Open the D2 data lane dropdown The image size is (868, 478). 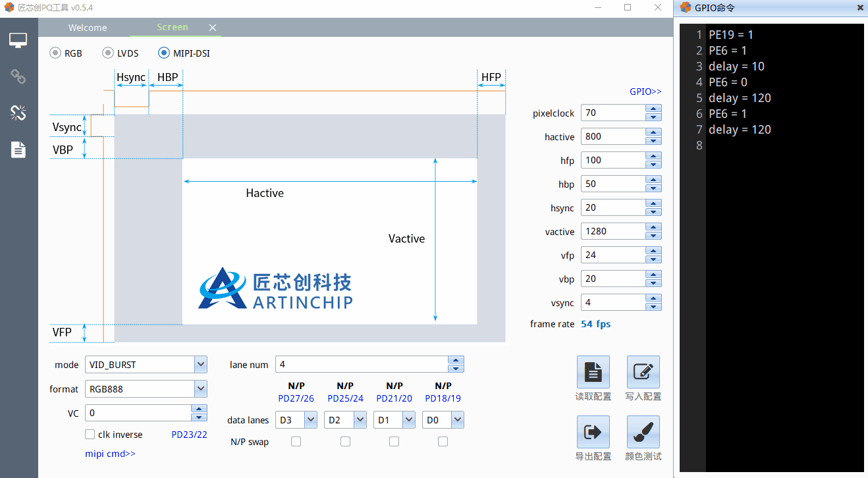coord(360,420)
